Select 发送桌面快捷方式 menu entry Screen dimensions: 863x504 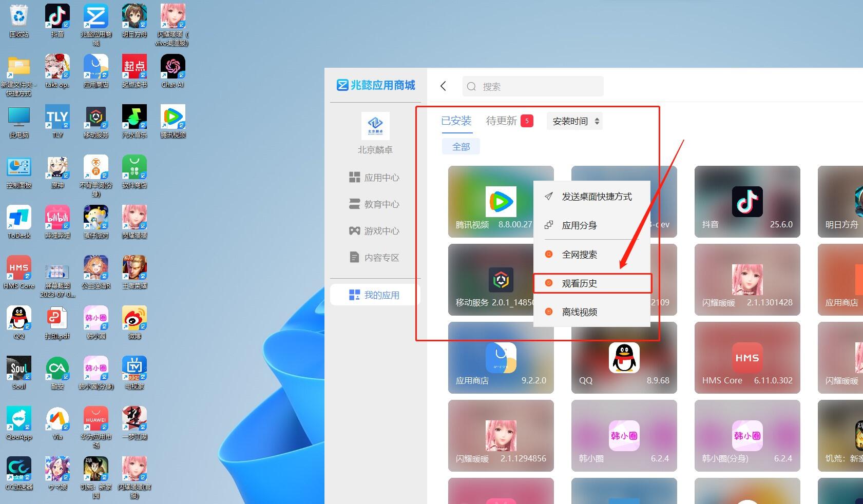click(x=596, y=197)
